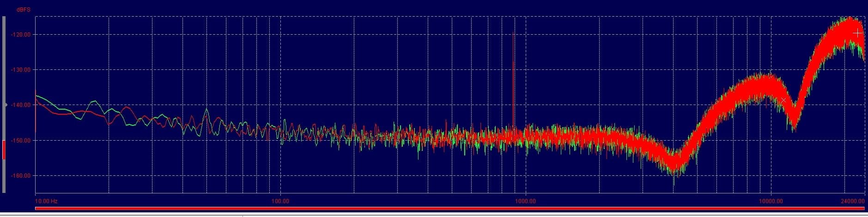This screenshot has width=868, height=217.
Task: Select the red 1 kHz spike peak
Action: [513, 33]
